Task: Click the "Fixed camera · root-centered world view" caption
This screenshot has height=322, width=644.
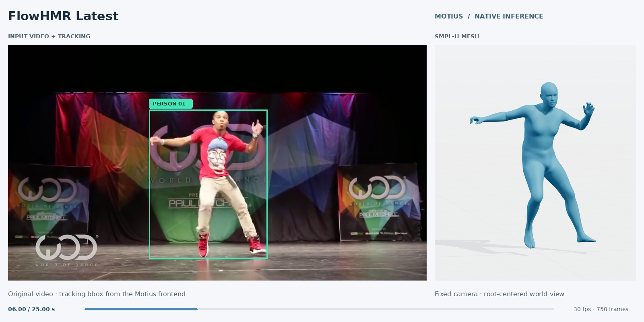Action: [500, 294]
